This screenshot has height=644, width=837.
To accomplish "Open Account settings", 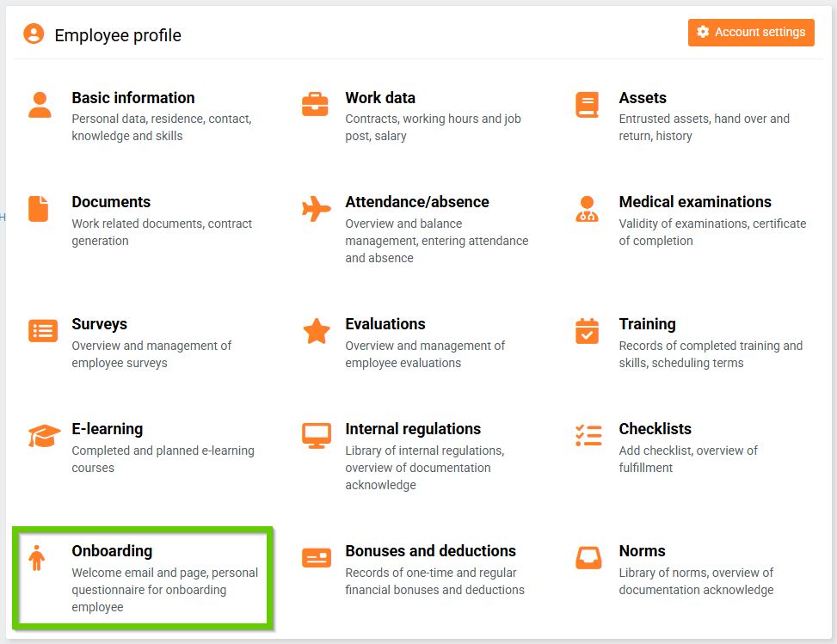I will pyautogui.click(x=751, y=33).
